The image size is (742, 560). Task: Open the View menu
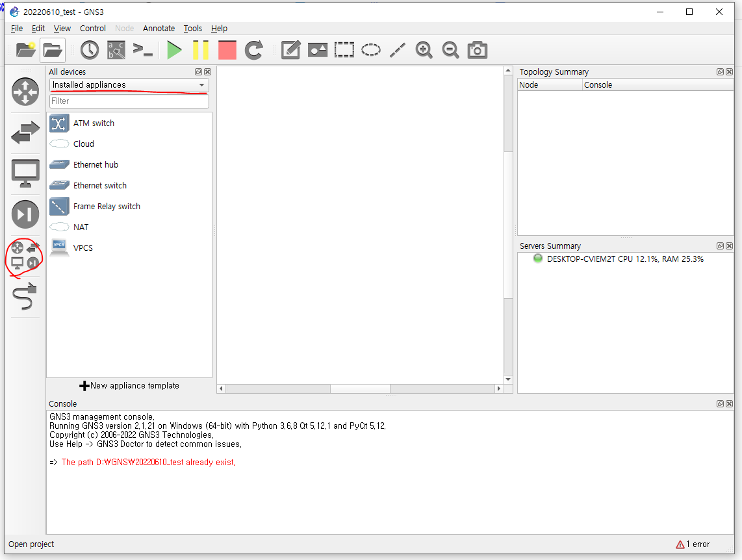[x=62, y=29]
